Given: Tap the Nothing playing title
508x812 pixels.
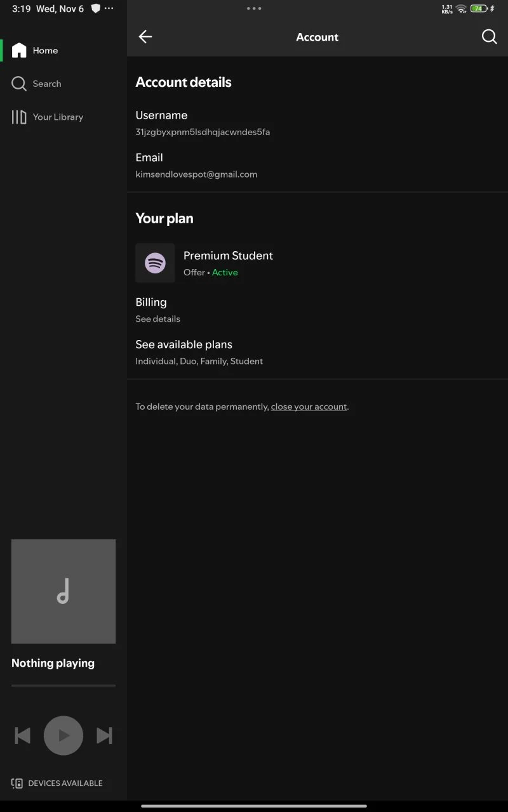Looking at the screenshot, I should click(53, 663).
